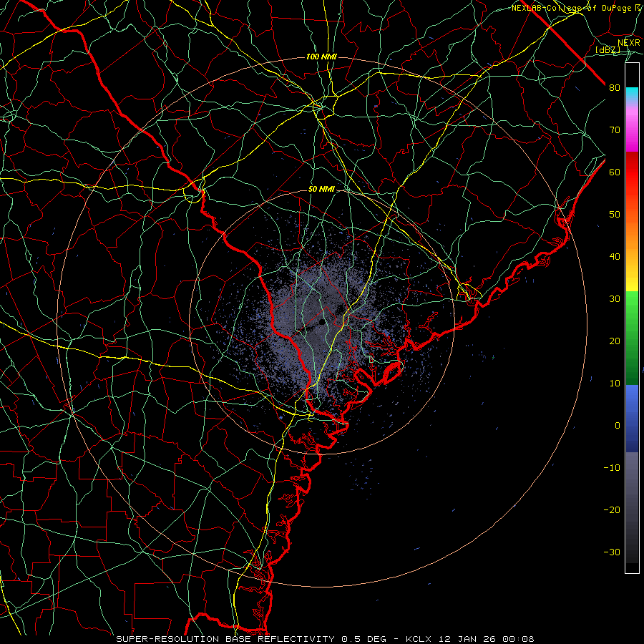Click the -30 value on dBZ scale
644x644 pixels.
[x=612, y=552]
